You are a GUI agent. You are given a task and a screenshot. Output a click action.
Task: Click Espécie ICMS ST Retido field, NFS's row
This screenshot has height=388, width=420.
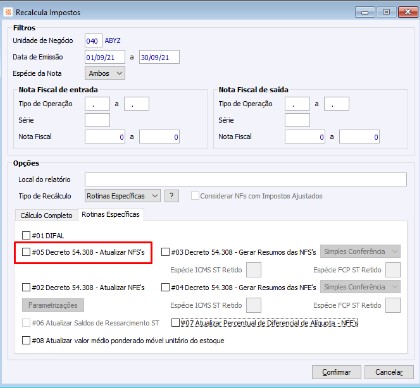coord(254,270)
